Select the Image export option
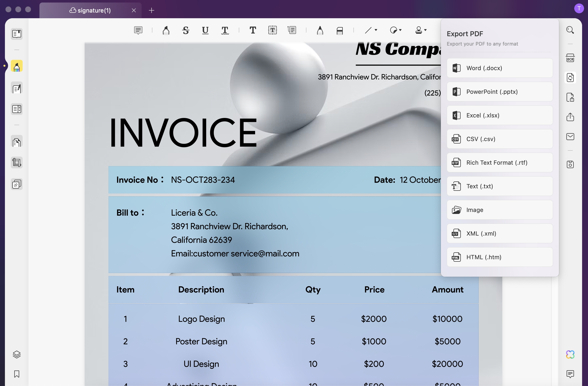 coord(499,210)
